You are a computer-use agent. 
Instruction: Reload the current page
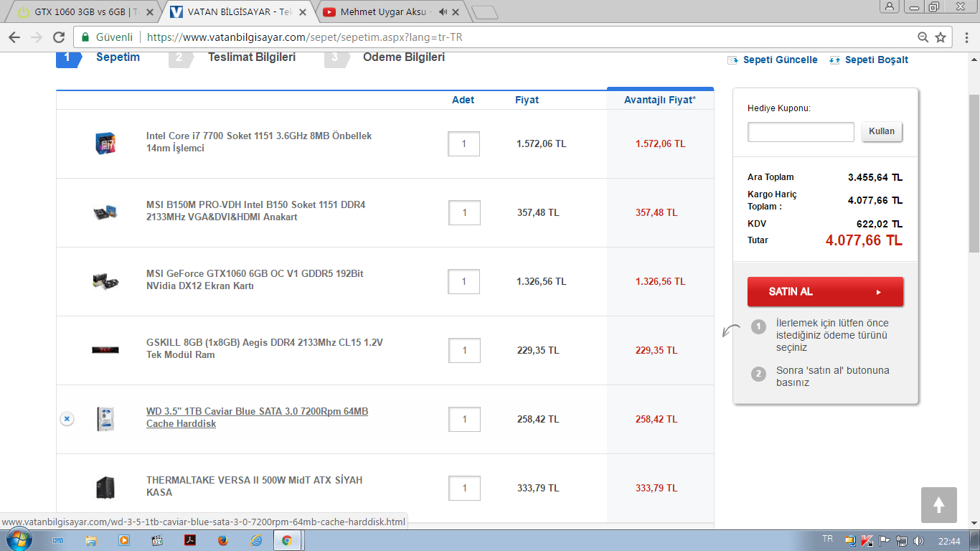[60, 37]
